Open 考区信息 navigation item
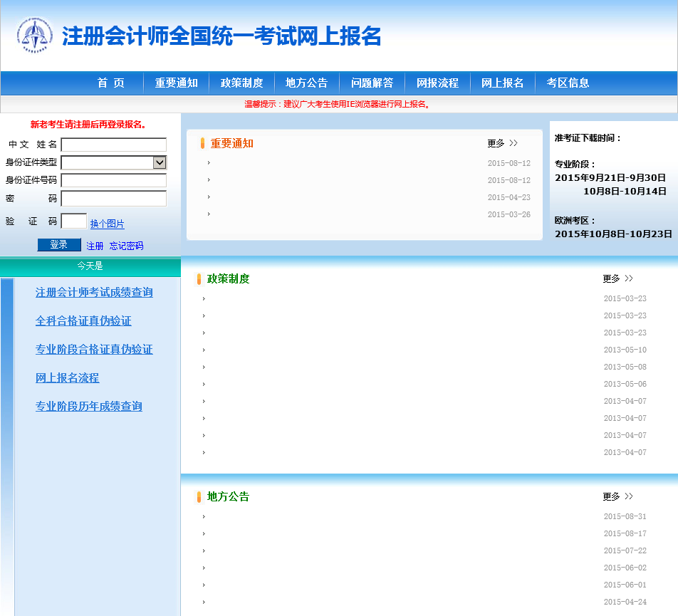The height and width of the screenshot is (616, 678). [x=568, y=83]
